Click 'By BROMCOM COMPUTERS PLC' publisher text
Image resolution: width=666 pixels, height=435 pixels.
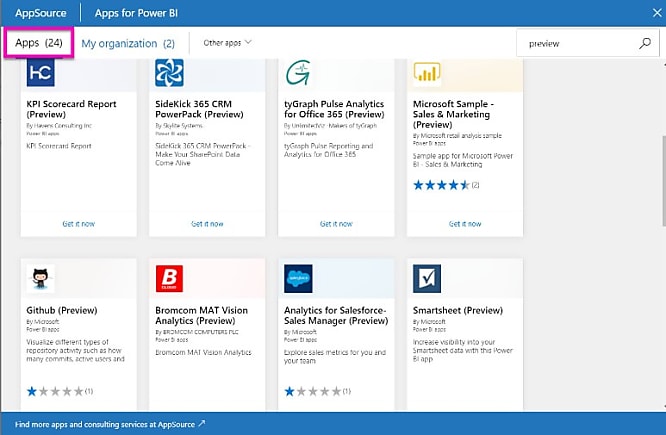[197, 332]
